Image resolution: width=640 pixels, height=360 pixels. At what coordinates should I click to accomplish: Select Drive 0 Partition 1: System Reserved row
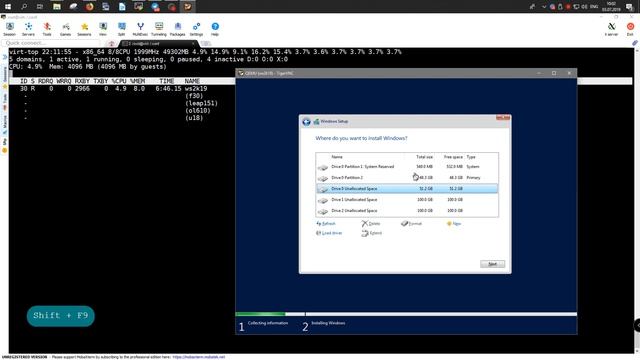click(407, 167)
